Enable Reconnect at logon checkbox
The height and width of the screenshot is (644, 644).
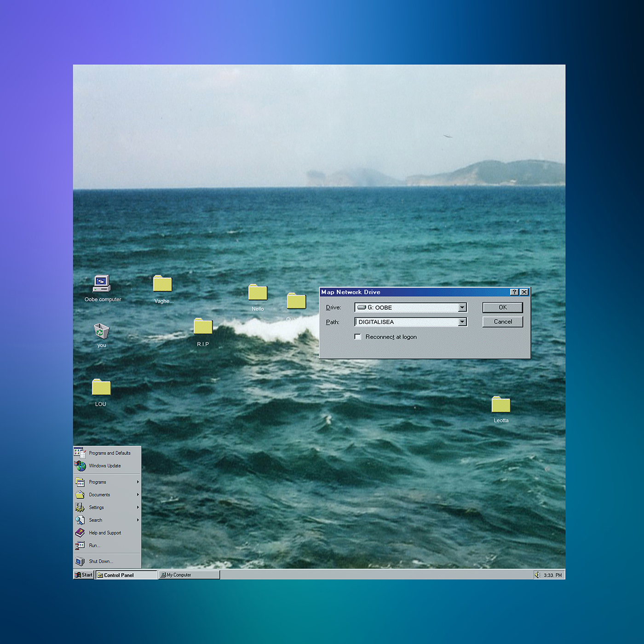coord(357,337)
